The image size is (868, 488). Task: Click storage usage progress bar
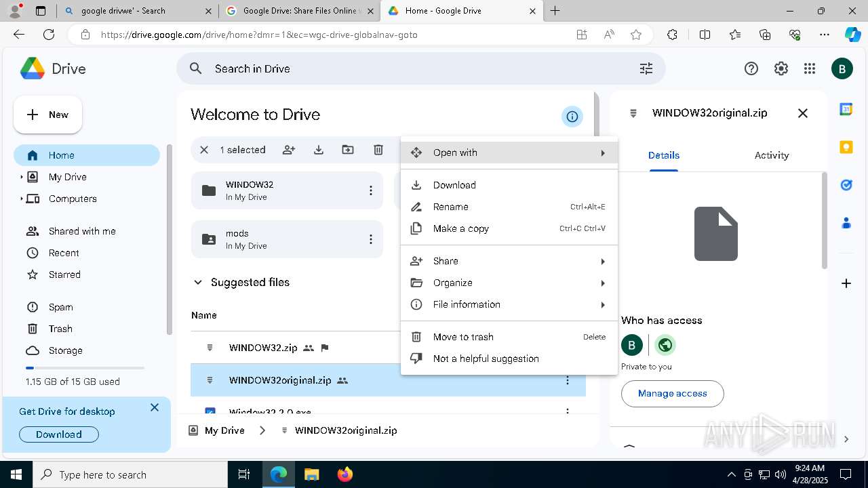85,368
